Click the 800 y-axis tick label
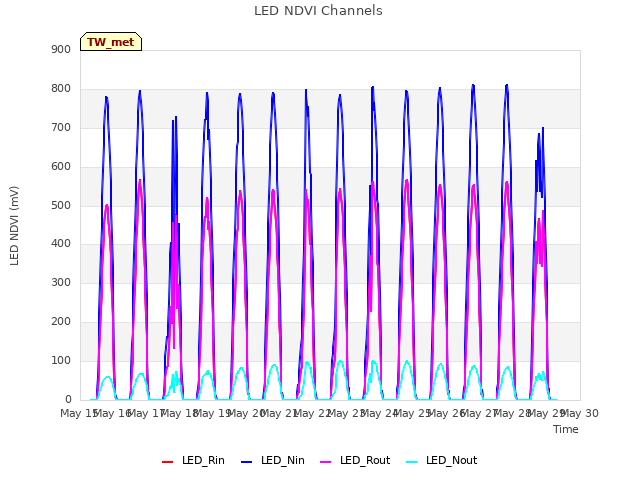Image resolution: width=640 pixels, height=480 pixels. click(x=61, y=89)
